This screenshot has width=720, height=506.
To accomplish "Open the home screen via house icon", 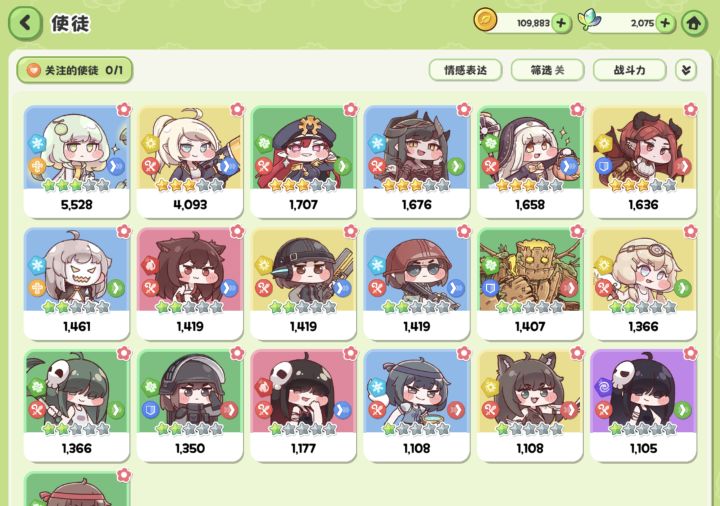I will [694, 23].
